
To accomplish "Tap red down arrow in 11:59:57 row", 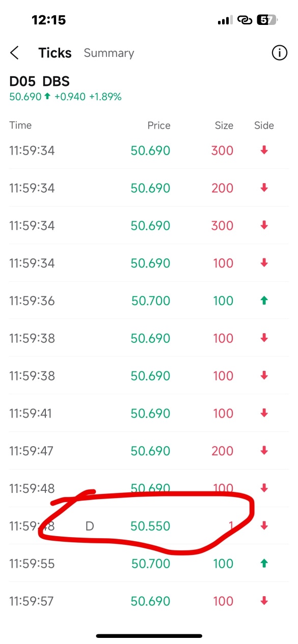I will (264, 601).
